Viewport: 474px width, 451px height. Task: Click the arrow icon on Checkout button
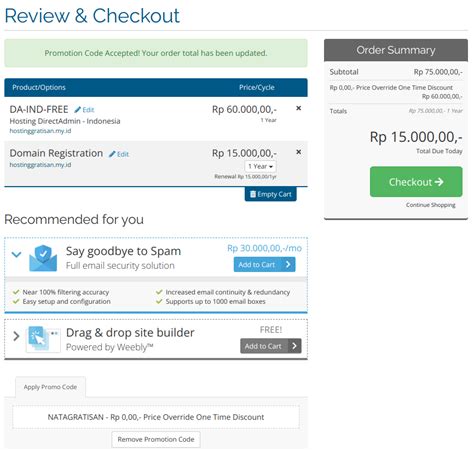pyautogui.click(x=439, y=182)
